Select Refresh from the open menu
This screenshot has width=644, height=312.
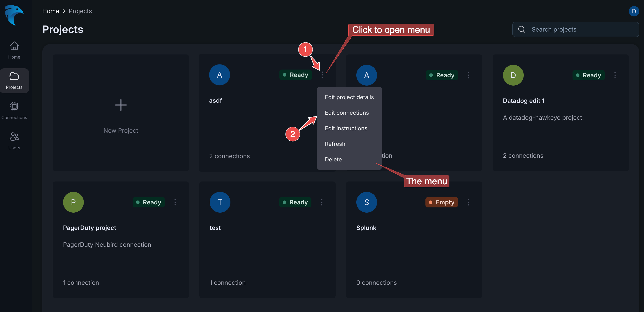point(335,144)
